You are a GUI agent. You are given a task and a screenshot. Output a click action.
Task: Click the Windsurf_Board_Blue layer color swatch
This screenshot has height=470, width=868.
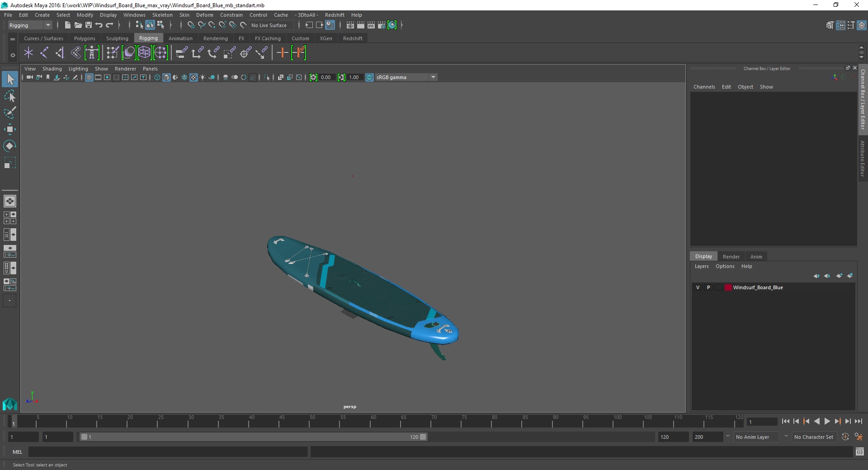[x=728, y=287]
